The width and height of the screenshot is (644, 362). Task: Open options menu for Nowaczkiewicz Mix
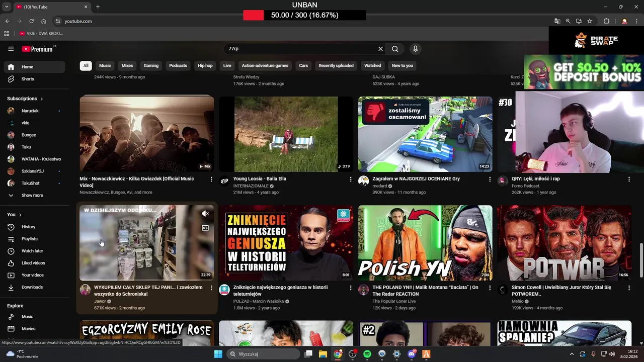click(211, 179)
